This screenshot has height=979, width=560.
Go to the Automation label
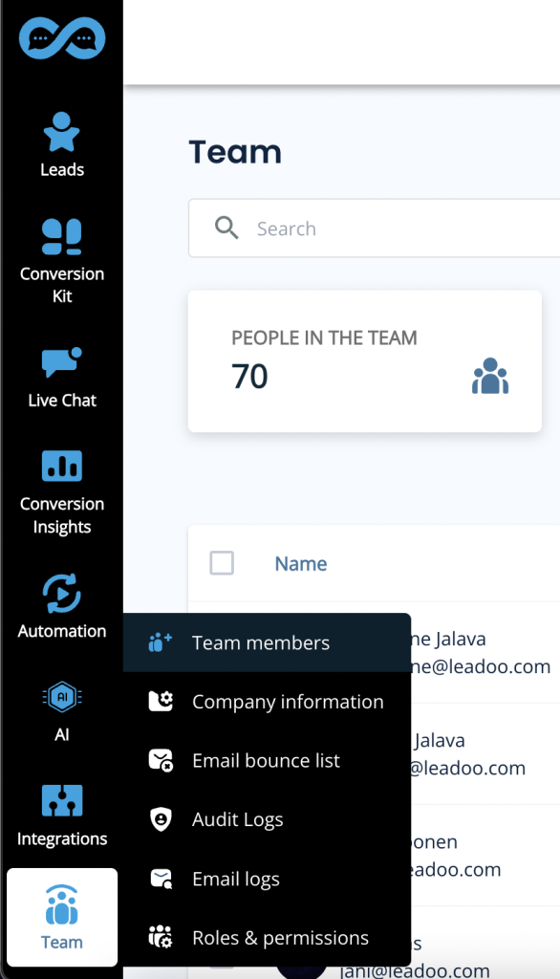62,631
